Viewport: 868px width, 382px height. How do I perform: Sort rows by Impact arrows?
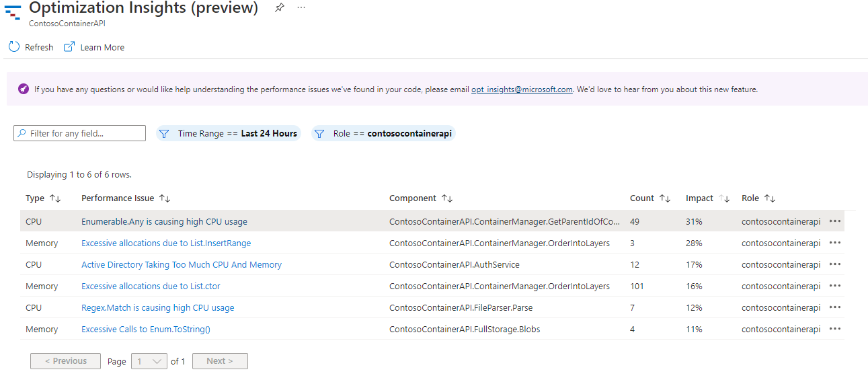(x=724, y=198)
